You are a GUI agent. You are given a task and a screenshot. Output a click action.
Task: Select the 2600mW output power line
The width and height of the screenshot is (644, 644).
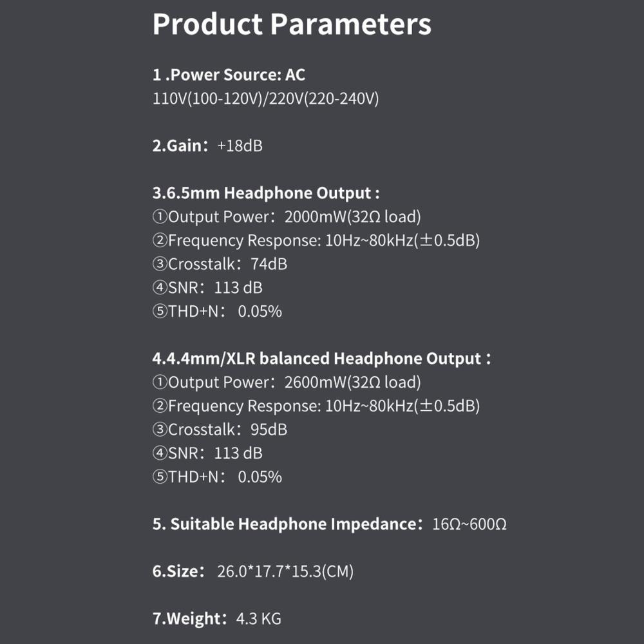point(287,383)
